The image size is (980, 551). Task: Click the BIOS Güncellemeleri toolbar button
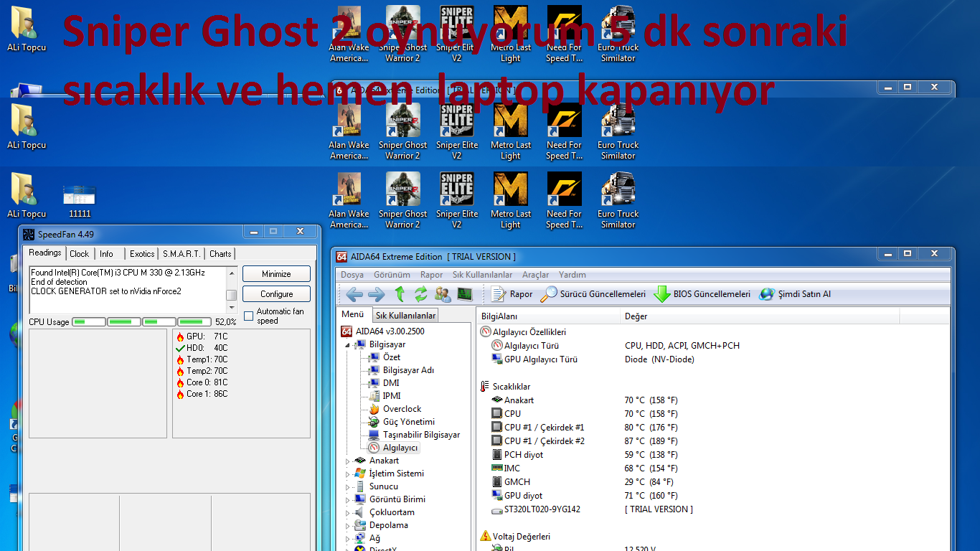point(702,294)
